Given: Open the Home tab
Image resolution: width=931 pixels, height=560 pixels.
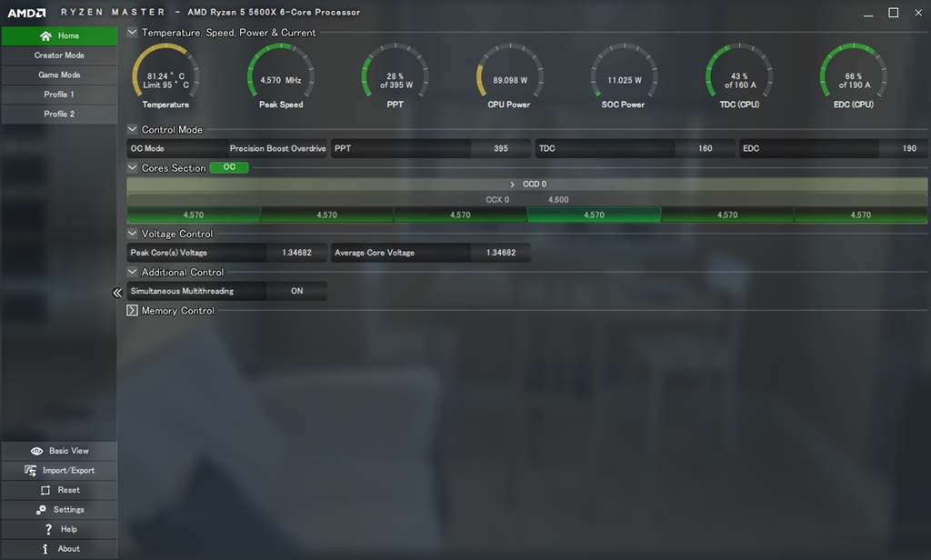Looking at the screenshot, I should 59,35.
